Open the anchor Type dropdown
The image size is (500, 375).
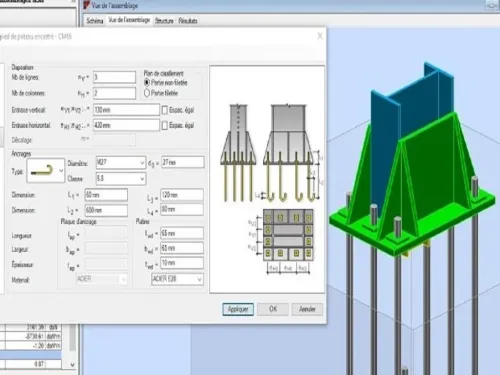(x=61, y=171)
